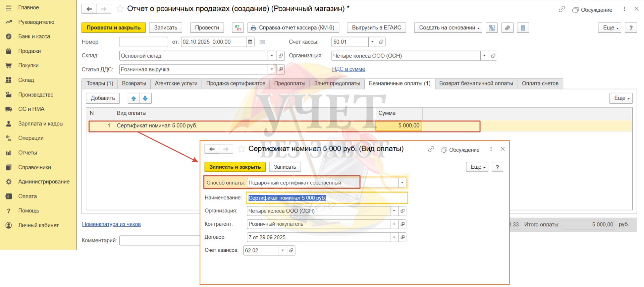
Task: Open the calendar picker for the date
Action: click(x=250, y=42)
